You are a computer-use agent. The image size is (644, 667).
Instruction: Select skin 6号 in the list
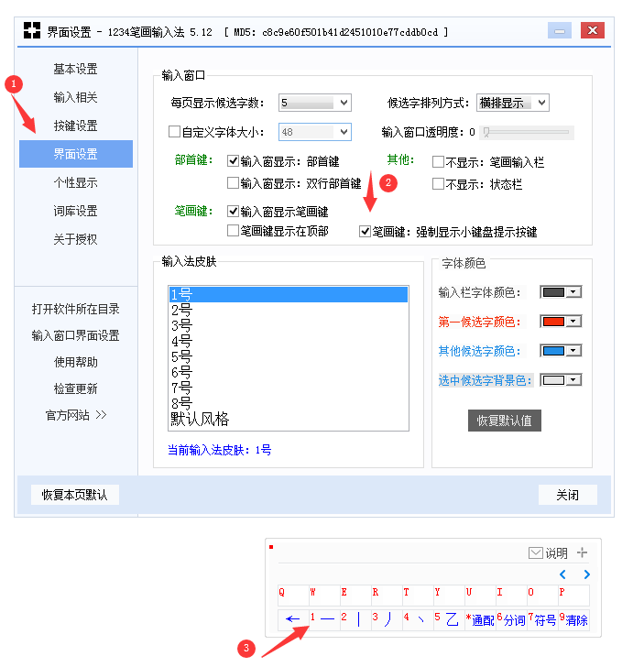pos(289,372)
